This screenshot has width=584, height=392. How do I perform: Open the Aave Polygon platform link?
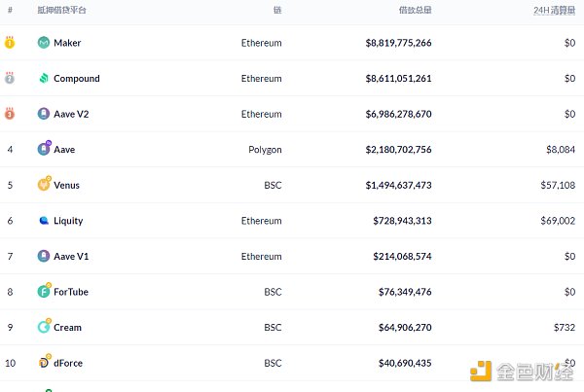(x=64, y=150)
